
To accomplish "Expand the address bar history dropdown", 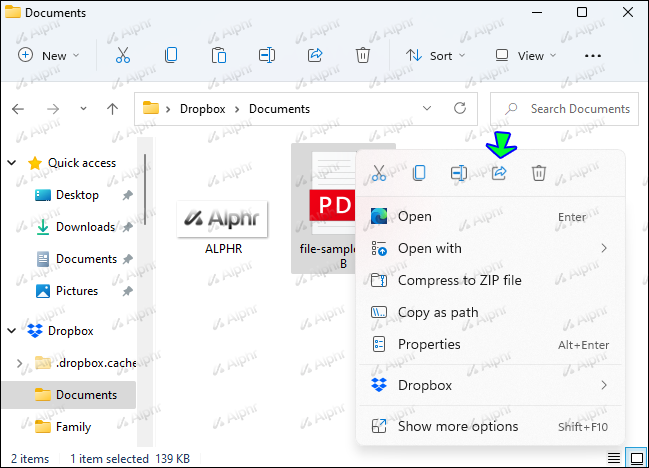I will pyautogui.click(x=427, y=108).
